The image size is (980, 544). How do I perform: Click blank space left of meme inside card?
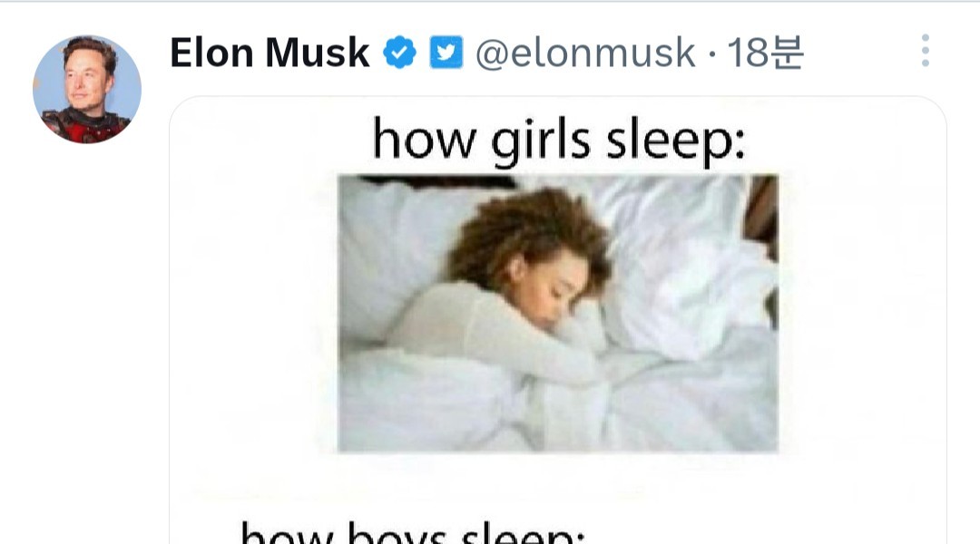coord(253,312)
